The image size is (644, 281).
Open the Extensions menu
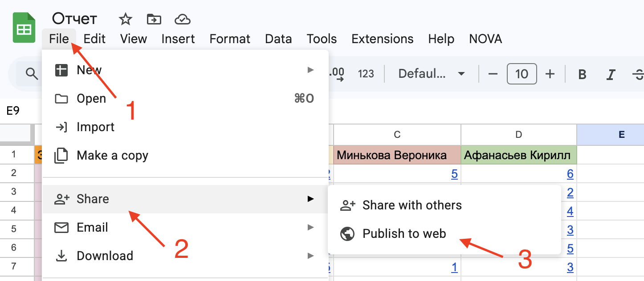point(382,39)
